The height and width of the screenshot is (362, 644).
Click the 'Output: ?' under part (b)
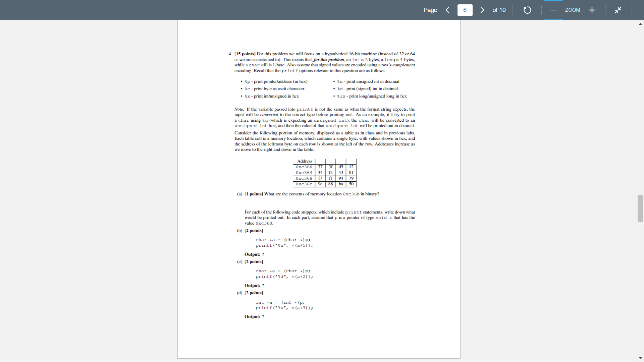[254, 254]
